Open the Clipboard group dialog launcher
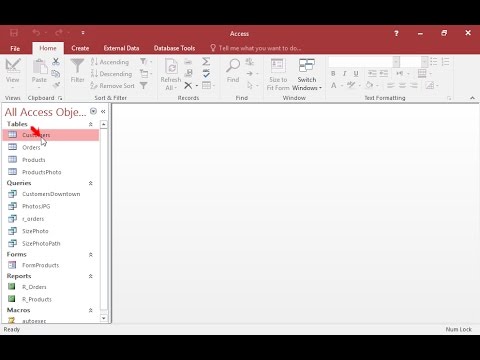This screenshot has height=360, width=480. click(60, 98)
